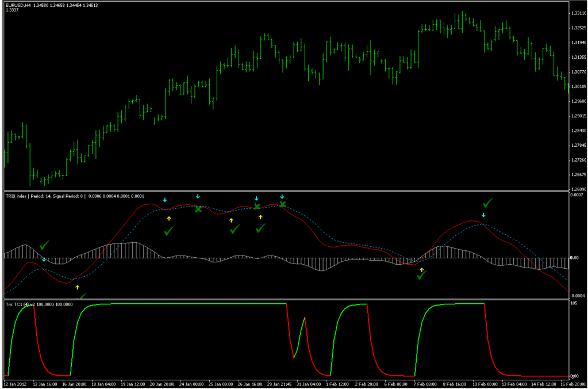The height and width of the screenshot is (389, 588).
Task: Click the 1.30770 price level
Action: coord(579,72)
